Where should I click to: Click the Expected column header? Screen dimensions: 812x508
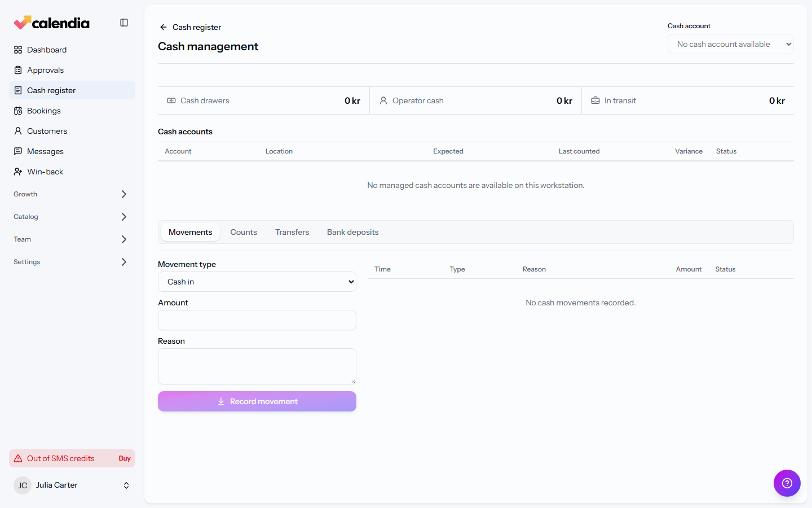coord(448,151)
